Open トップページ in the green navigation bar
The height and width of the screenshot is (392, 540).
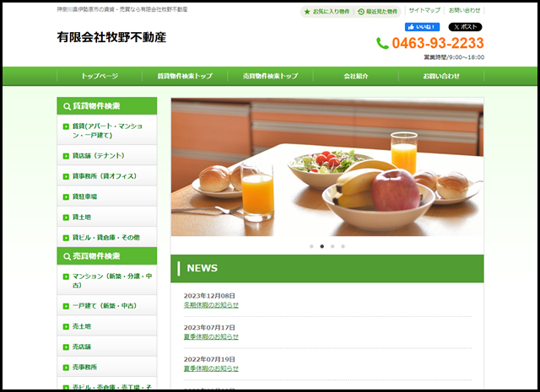[x=100, y=76]
